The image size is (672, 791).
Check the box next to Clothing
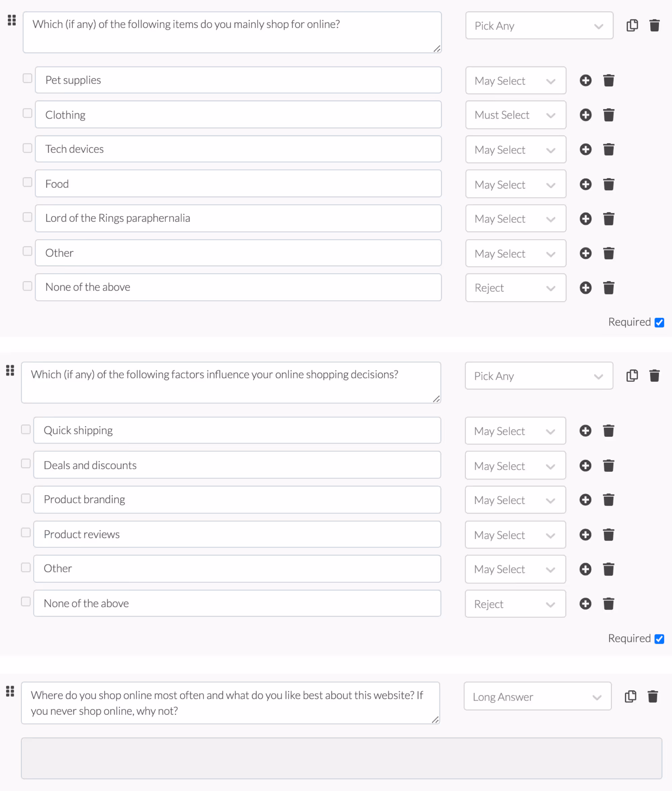(27, 113)
